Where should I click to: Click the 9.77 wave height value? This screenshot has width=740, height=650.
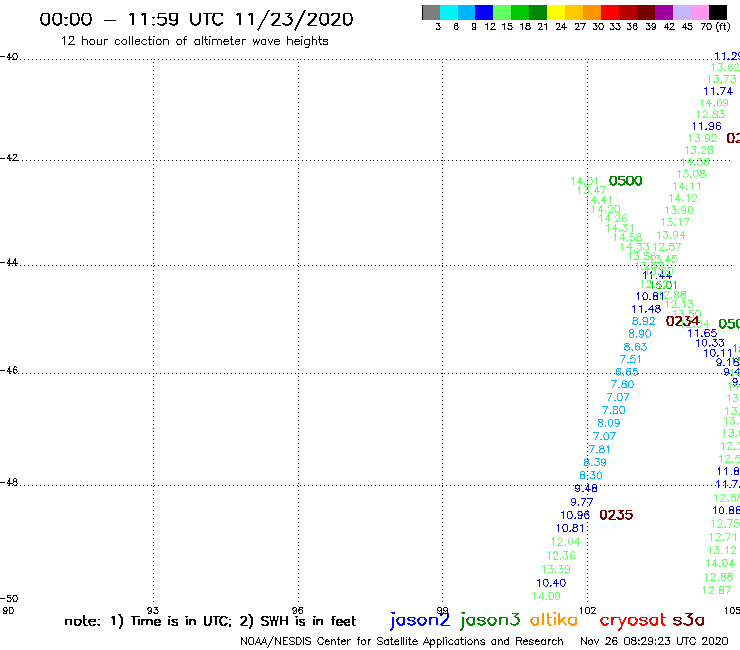coord(581,502)
